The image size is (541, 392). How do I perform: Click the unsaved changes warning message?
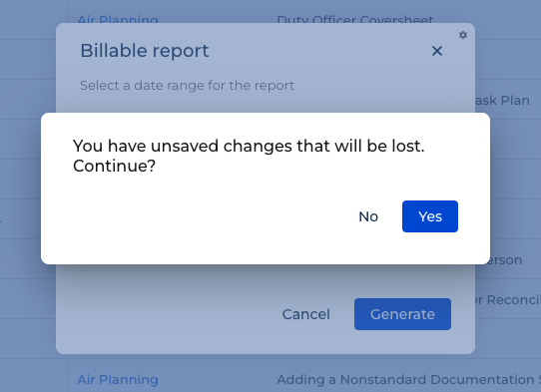tap(249, 146)
